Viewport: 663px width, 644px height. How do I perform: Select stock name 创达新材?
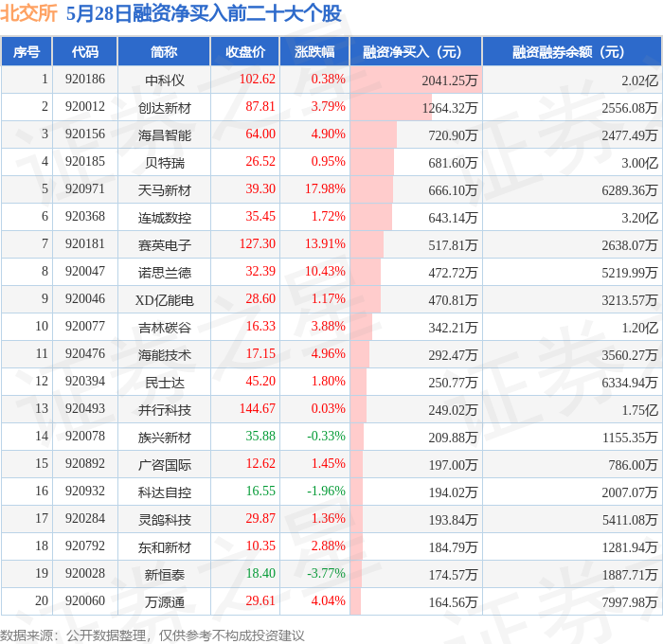165,108
